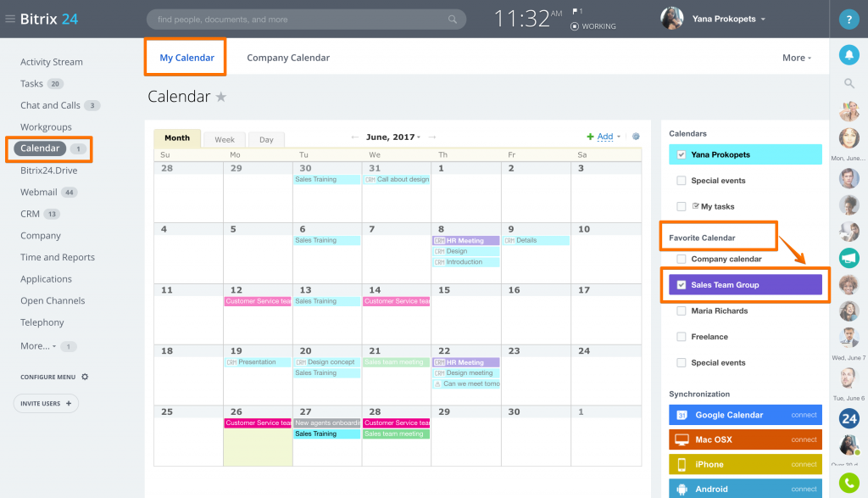Open the blue 24 icon in right sidebar

[x=849, y=419]
